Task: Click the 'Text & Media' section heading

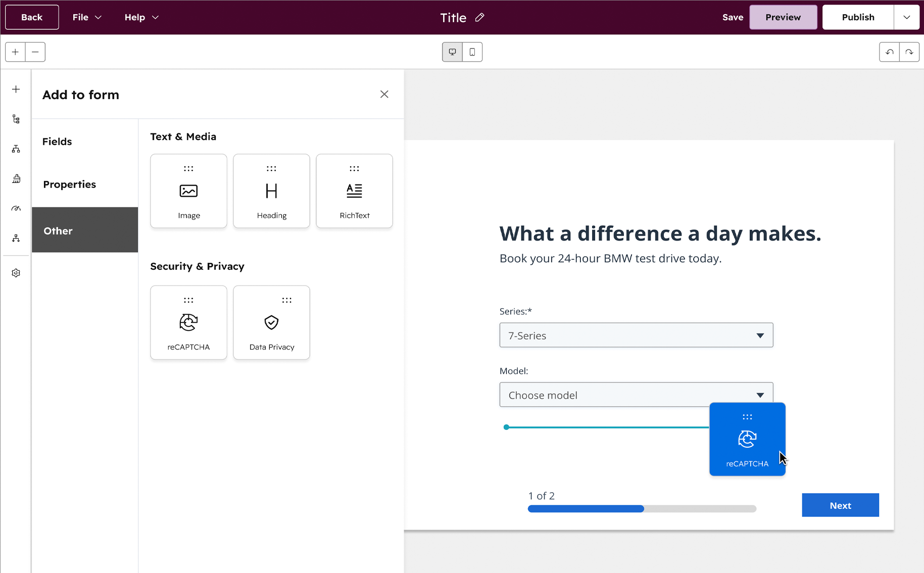Action: (x=183, y=136)
